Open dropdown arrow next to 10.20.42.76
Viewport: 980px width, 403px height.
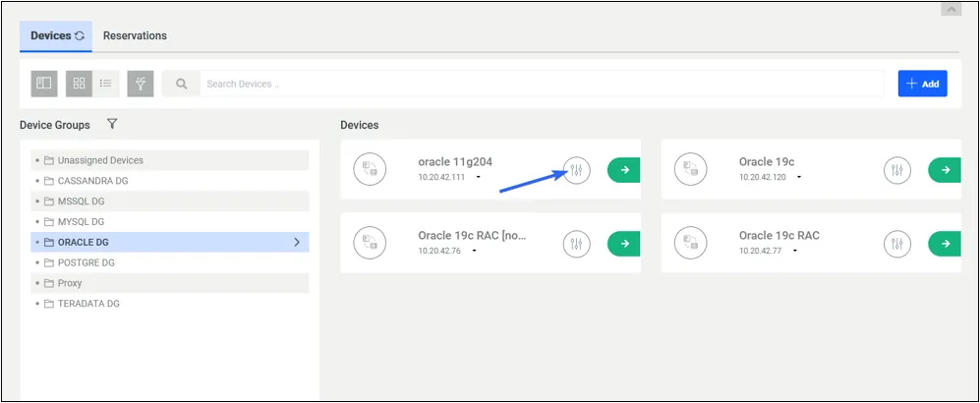pyautogui.click(x=475, y=252)
